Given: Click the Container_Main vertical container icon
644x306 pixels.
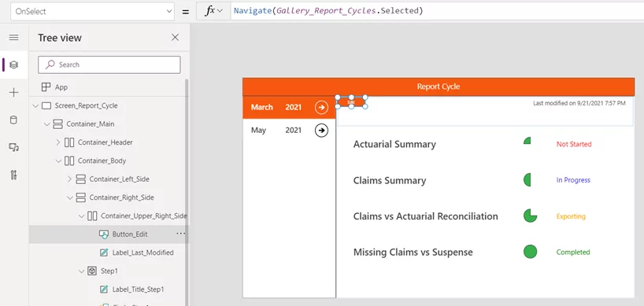Looking at the screenshot, I should tap(58, 124).
